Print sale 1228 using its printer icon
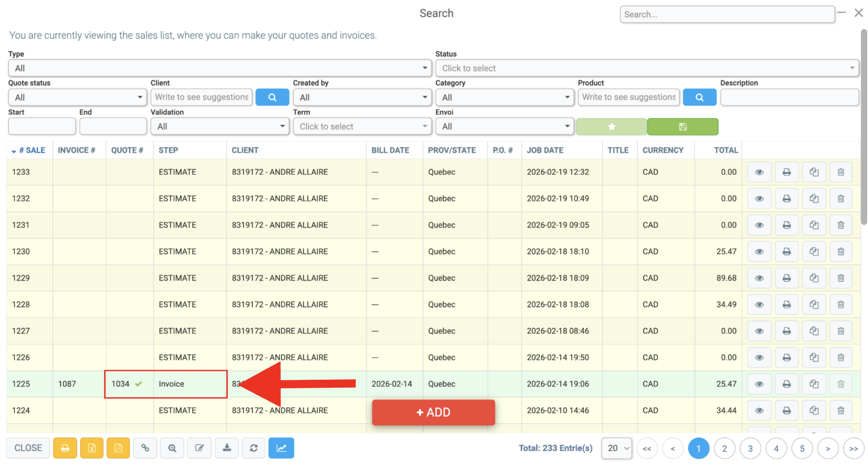868x465 pixels. click(786, 304)
